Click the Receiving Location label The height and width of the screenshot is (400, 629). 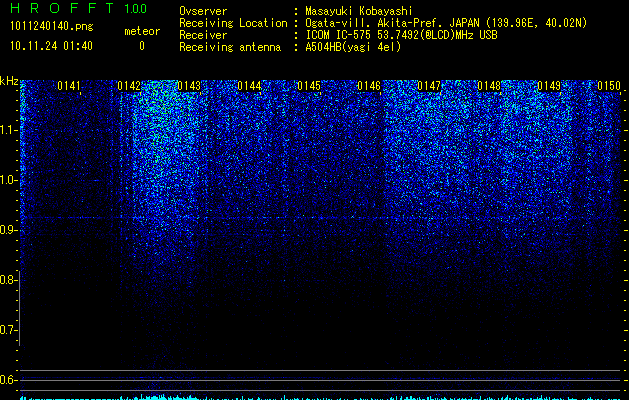coord(233,23)
